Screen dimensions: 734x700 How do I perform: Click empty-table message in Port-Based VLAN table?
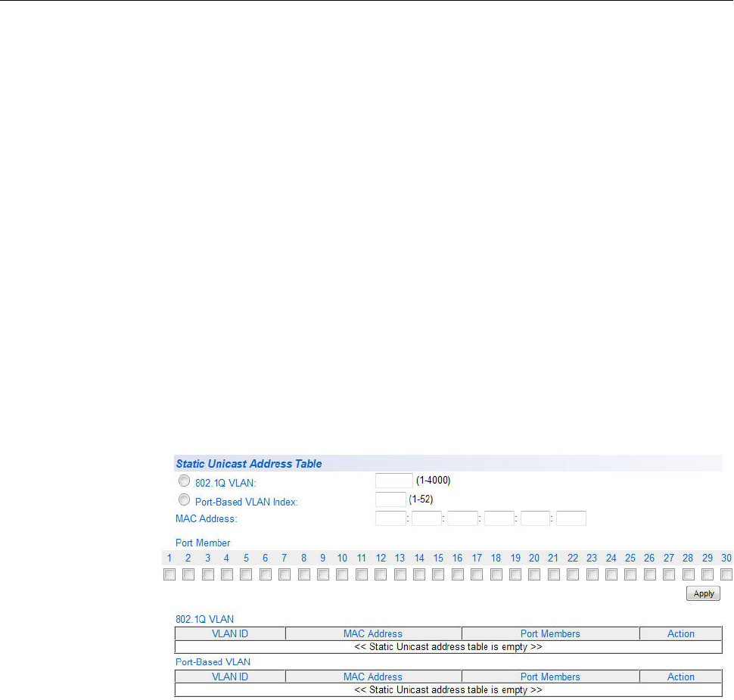pyautogui.click(x=449, y=689)
